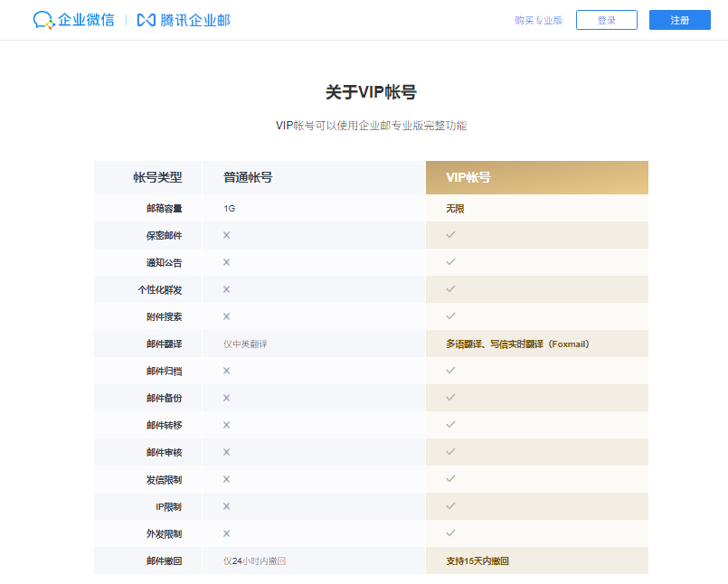The image size is (728, 584).
Task: Toggle the 通知公告 checkmark in VIP column
Action: (449, 263)
